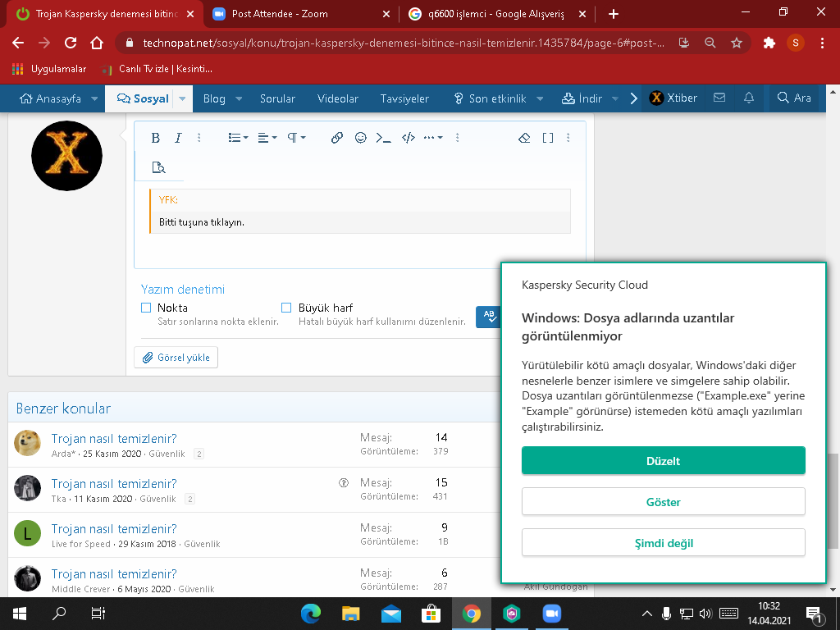Expand the Son etkinlik dropdown arrow
This screenshot has width=840, height=630.
540,98
